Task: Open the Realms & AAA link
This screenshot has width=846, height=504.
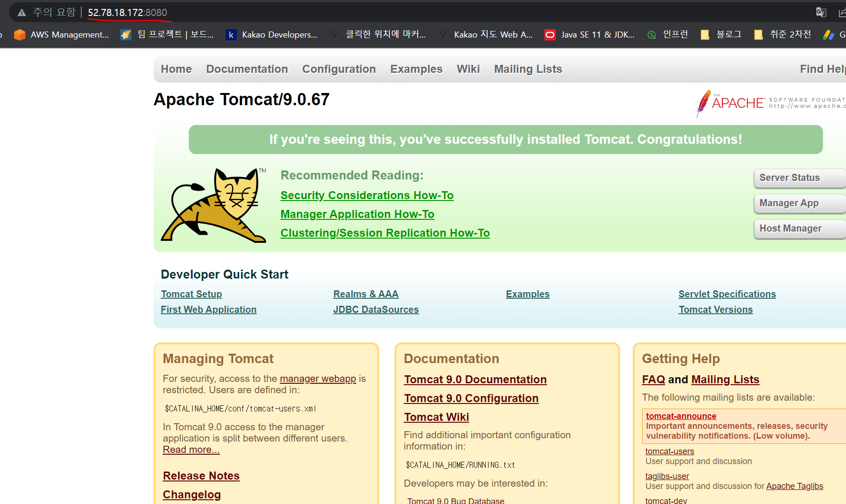Action: coord(366,294)
